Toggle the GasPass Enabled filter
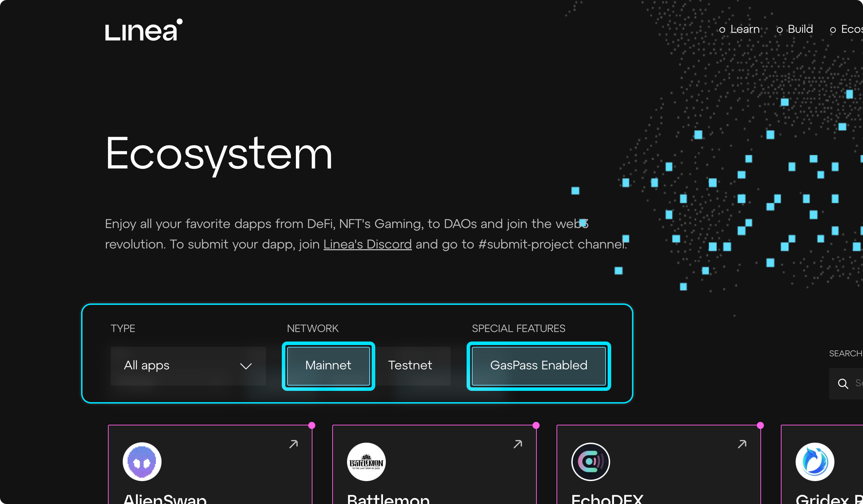This screenshot has height=504, width=863. pyautogui.click(x=539, y=366)
